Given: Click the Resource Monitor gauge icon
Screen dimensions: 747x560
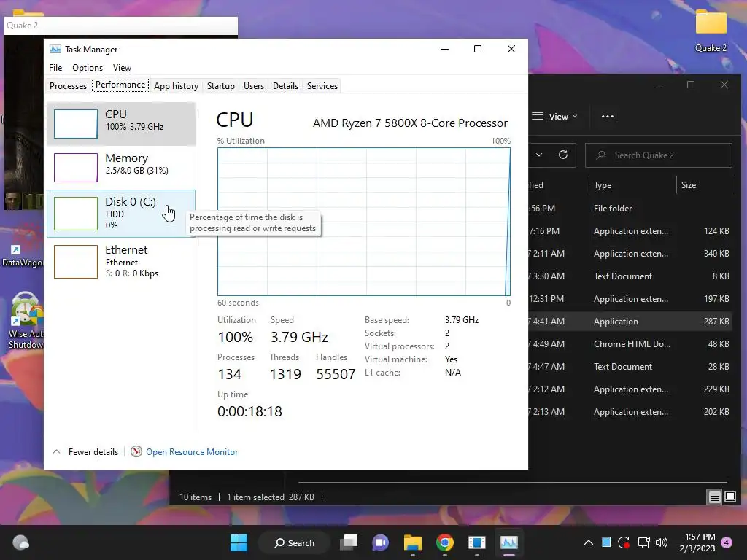Looking at the screenshot, I should [136, 451].
